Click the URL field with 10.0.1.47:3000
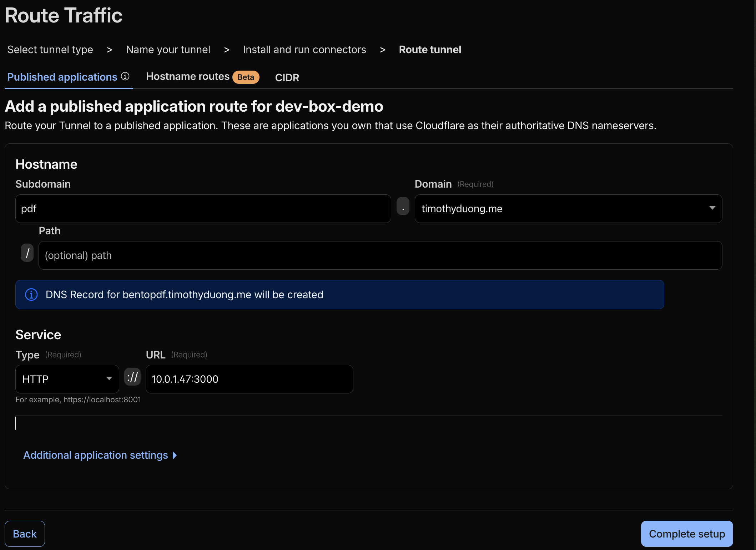Screen dimensions: 756x550 coord(249,379)
